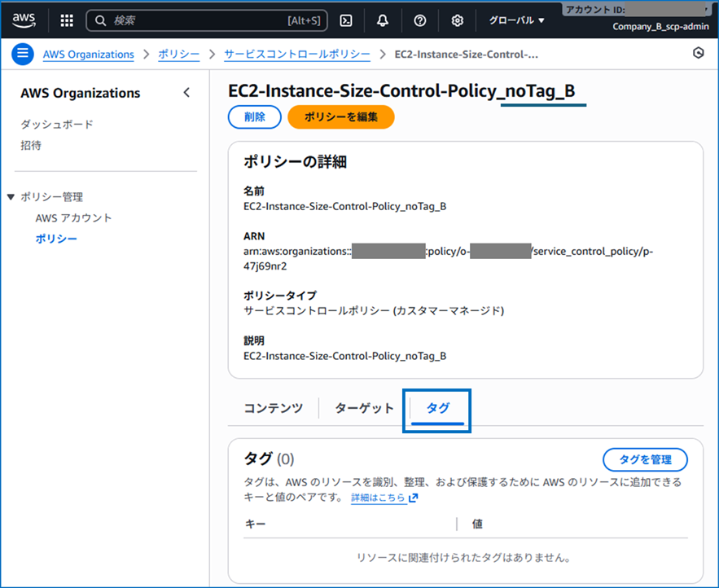Open the AWS services grid menu

tap(66, 20)
